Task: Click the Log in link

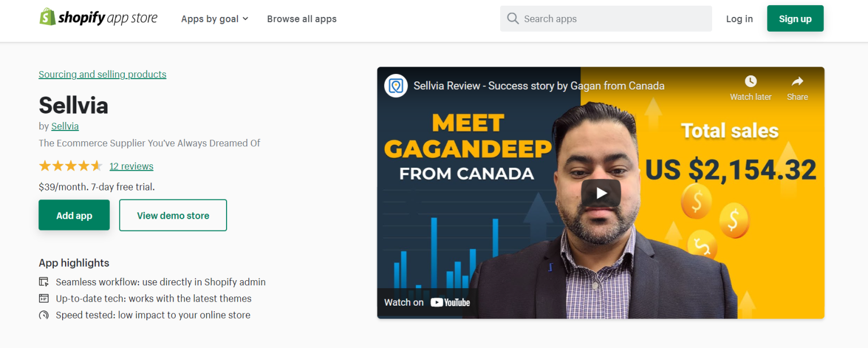Action: click(739, 19)
